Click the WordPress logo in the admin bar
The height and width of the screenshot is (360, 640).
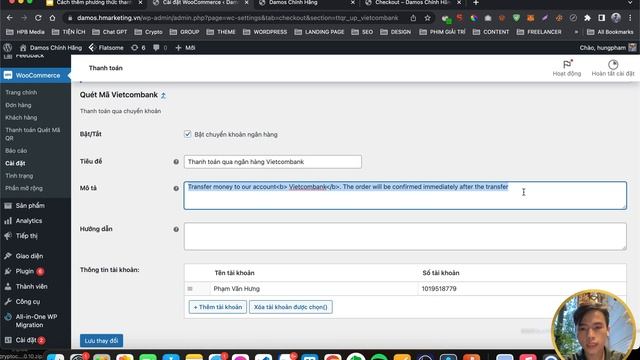coord(7,48)
